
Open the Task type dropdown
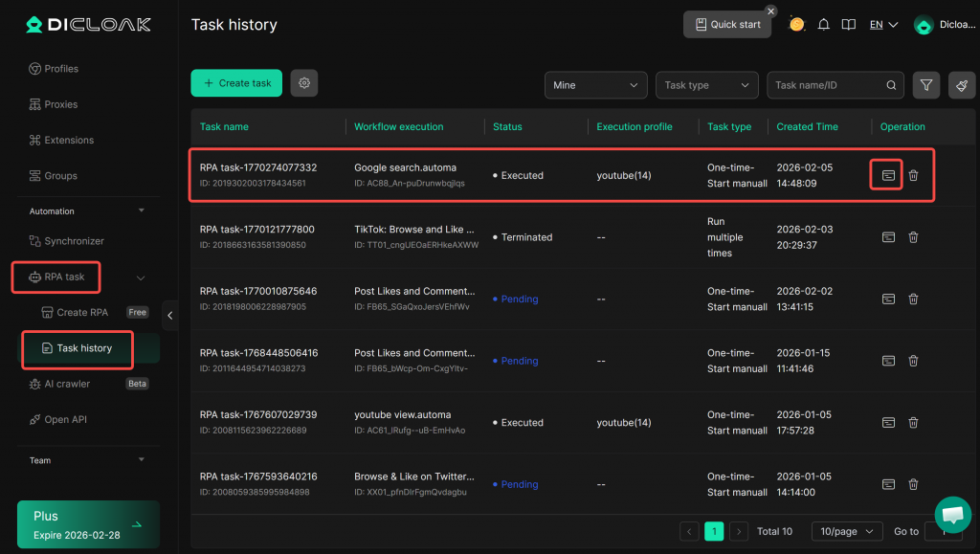click(706, 85)
